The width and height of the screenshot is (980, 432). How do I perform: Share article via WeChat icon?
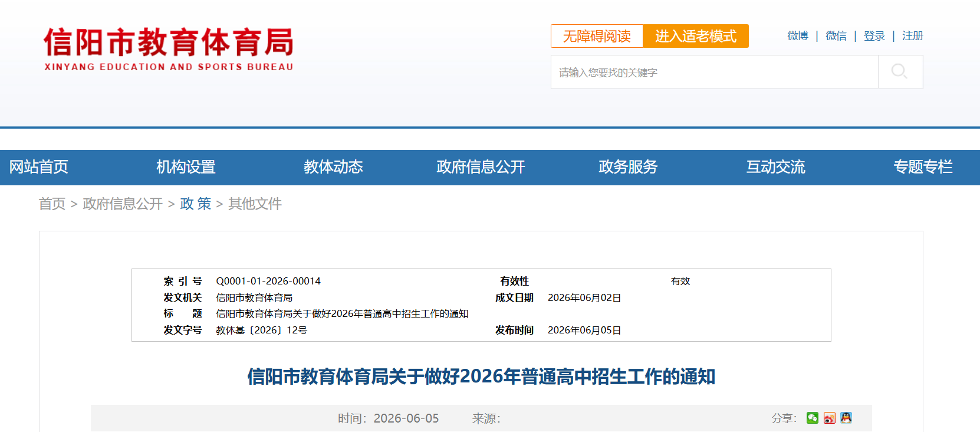pyautogui.click(x=813, y=418)
